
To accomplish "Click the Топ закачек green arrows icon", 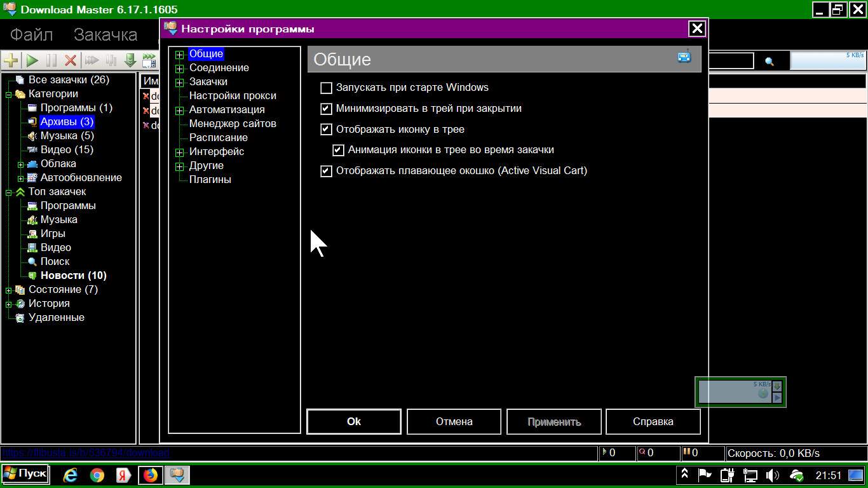I will click(x=20, y=192).
